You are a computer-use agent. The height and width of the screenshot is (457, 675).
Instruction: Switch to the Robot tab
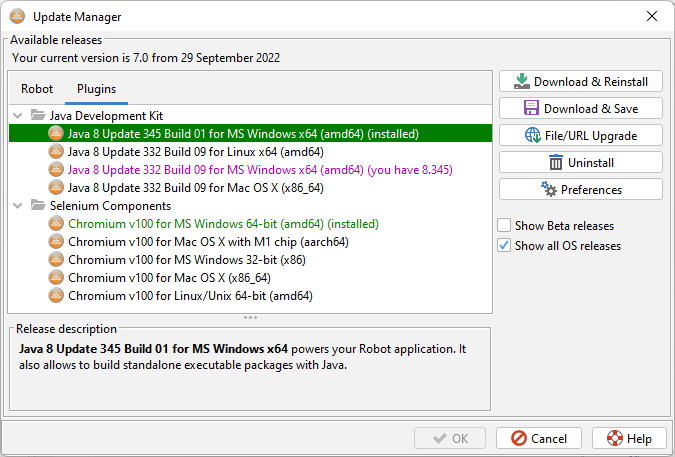pyautogui.click(x=37, y=89)
